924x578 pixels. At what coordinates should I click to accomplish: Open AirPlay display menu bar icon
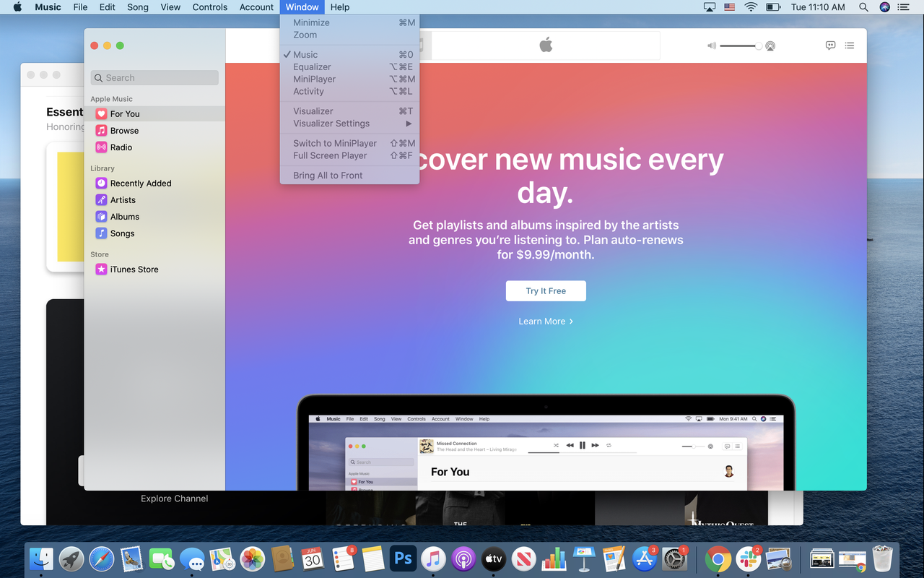(x=710, y=7)
